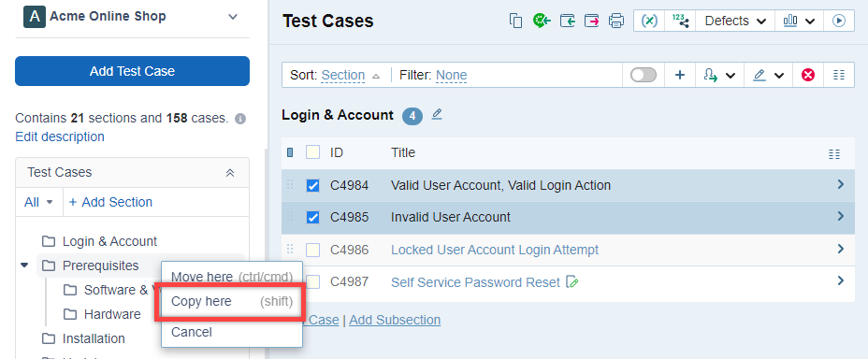This screenshot has height=359, width=868.
Task: Check the checkbox for case C4986
Action: [312, 250]
